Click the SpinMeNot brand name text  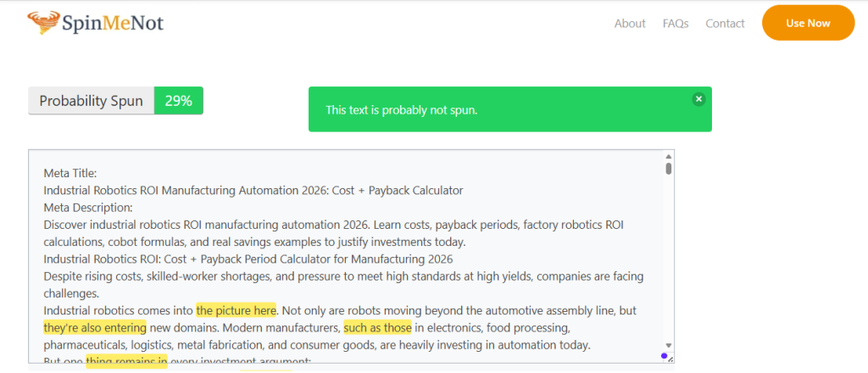click(x=113, y=23)
